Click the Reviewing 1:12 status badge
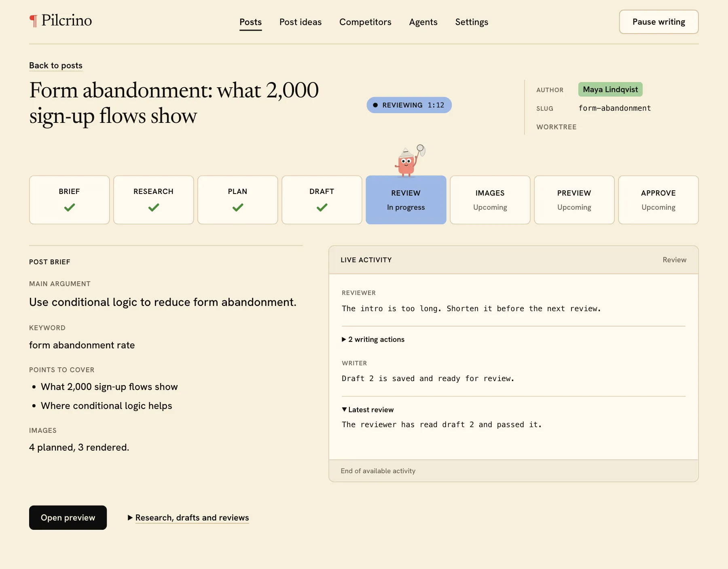 coord(409,105)
